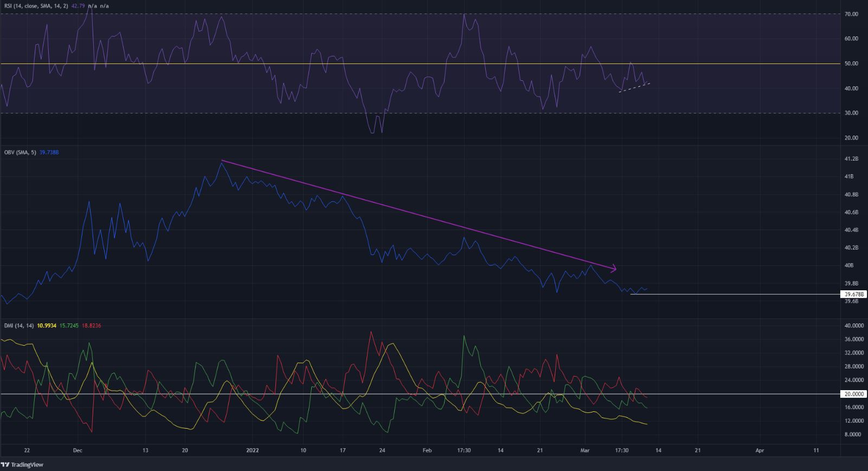Click the 2022 label on time axis
The height and width of the screenshot is (471, 868).
click(x=253, y=450)
